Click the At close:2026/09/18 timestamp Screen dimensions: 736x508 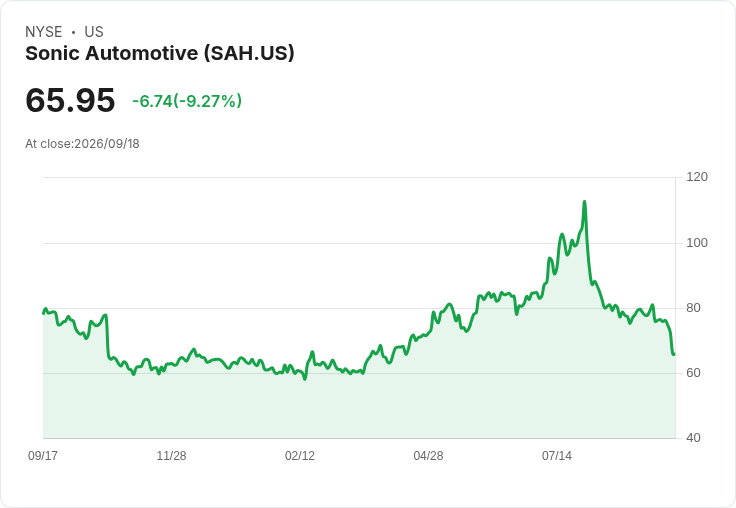82,144
